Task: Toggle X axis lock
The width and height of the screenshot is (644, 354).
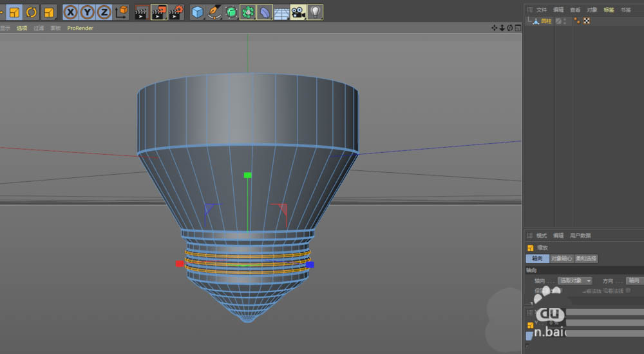Action: (x=70, y=12)
